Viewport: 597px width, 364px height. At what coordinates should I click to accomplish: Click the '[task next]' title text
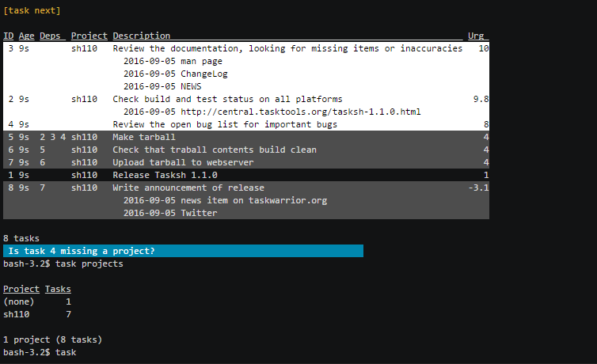(32, 10)
